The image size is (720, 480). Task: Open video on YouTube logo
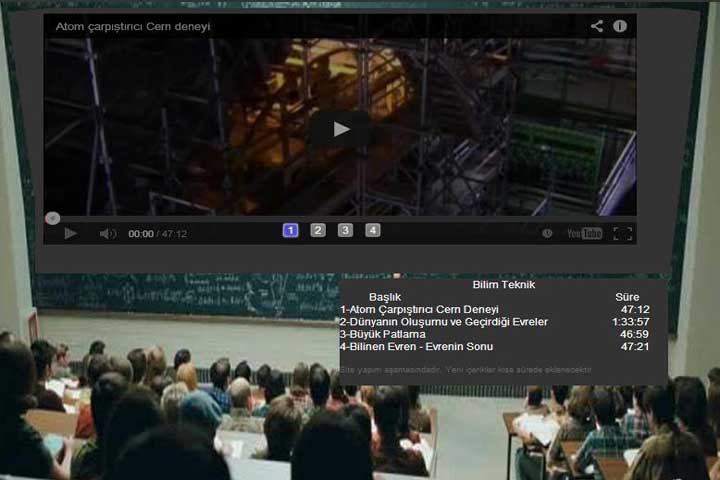point(584,234)
